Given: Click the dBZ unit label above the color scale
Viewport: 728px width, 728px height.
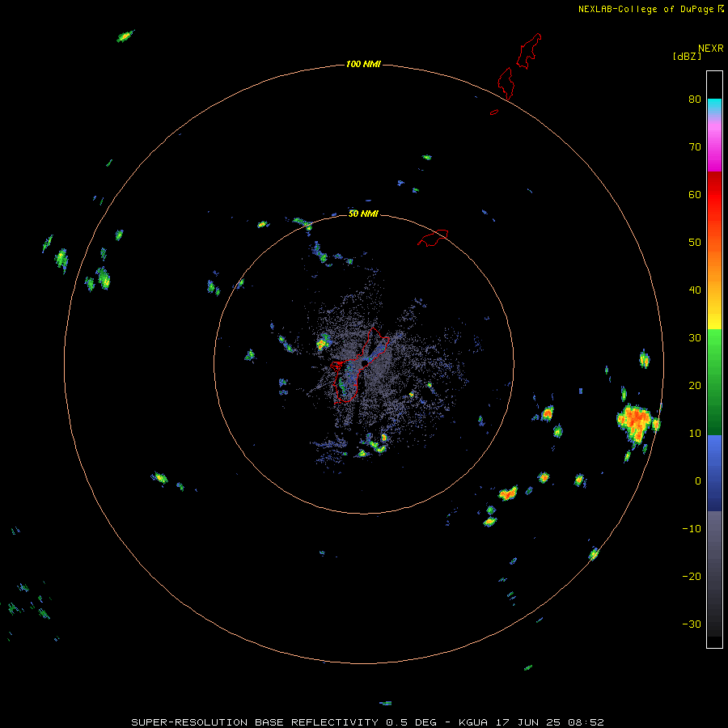Looking at the screenshot, I should point(687,56).
